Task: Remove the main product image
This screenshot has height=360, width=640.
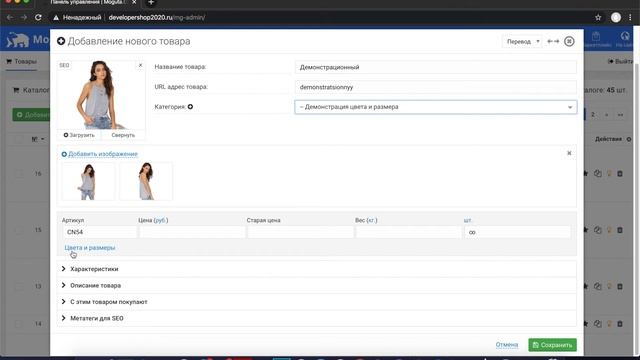Action: pyautogui.click(x=140, y=65)
